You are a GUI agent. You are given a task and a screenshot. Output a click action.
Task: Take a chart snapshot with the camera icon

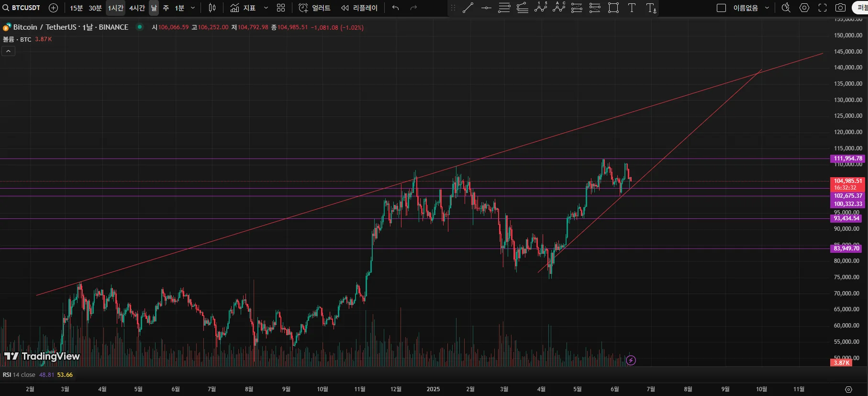840,8
